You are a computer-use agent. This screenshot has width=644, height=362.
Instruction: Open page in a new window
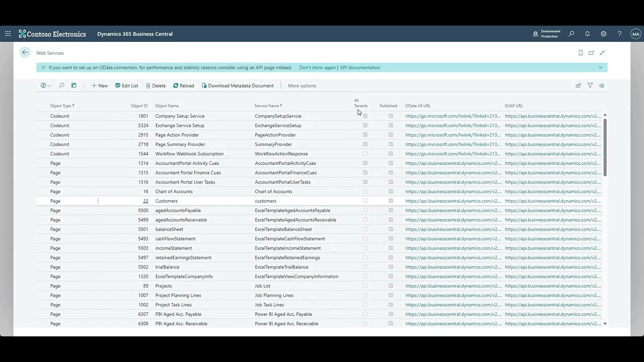tap(591, 53)
